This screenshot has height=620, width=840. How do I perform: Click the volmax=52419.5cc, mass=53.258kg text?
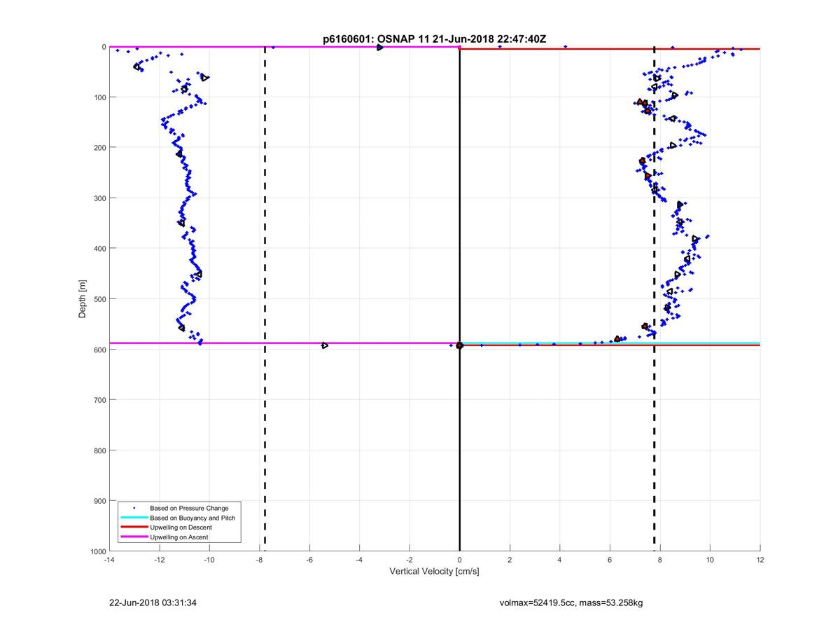571,602
